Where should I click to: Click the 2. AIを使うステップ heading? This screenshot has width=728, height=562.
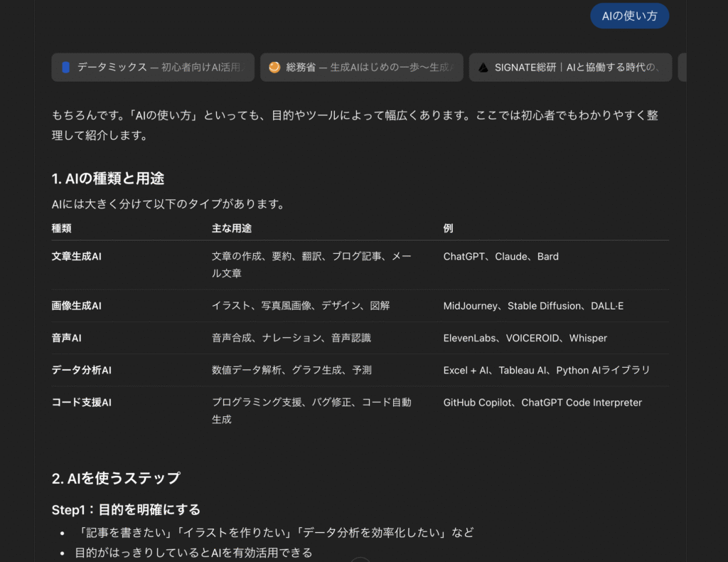pyautogui.click(x=116, y=478)
